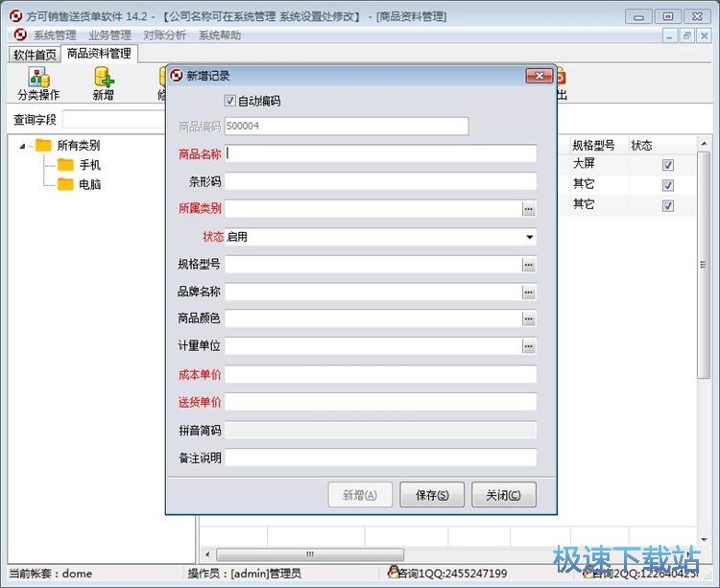Open 计量单位 picker ellipsis button
This screenshot has height=588, width=720.
[529, 346]
